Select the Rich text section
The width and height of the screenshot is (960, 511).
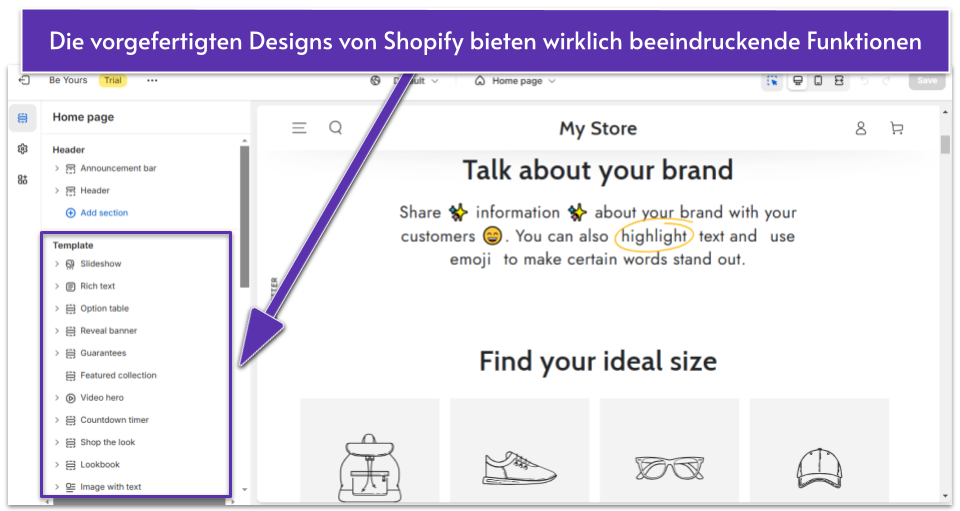coord(97,286)
